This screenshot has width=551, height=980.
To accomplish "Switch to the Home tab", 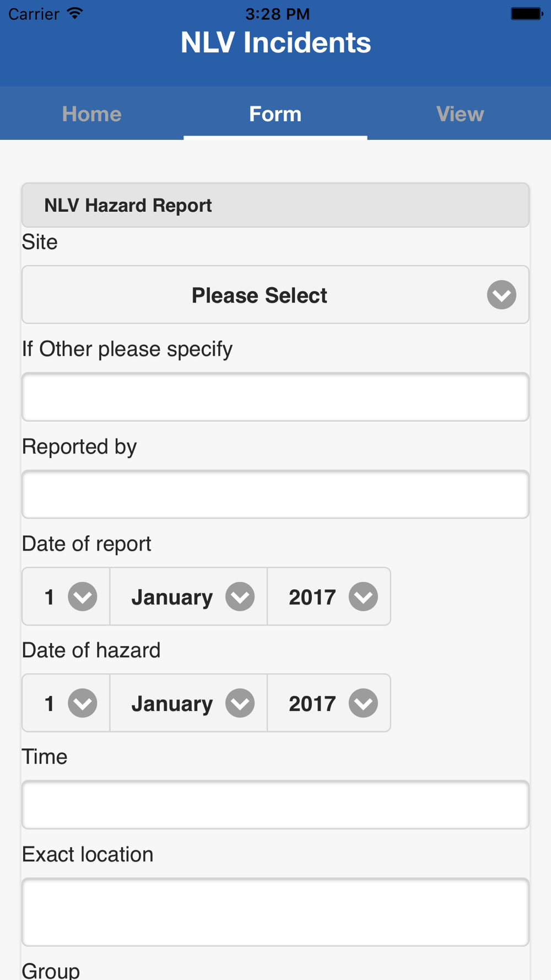I will pos(91,114).
